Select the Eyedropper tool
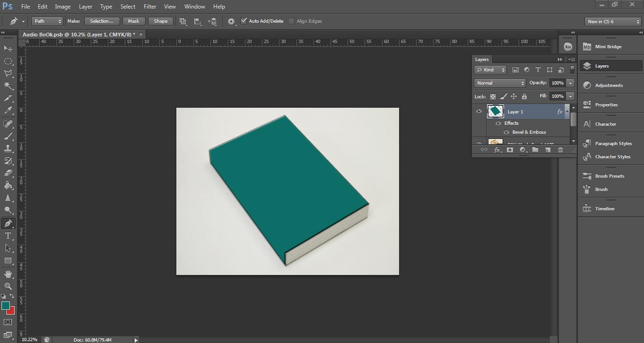 tap(8, 111)
